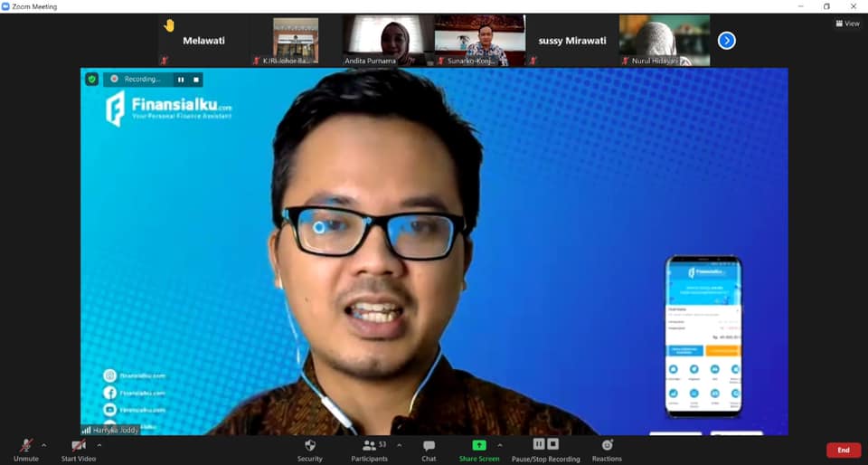Click the red End meeting button
This screenshot has width=868, height=465.
tap(843, 450)
